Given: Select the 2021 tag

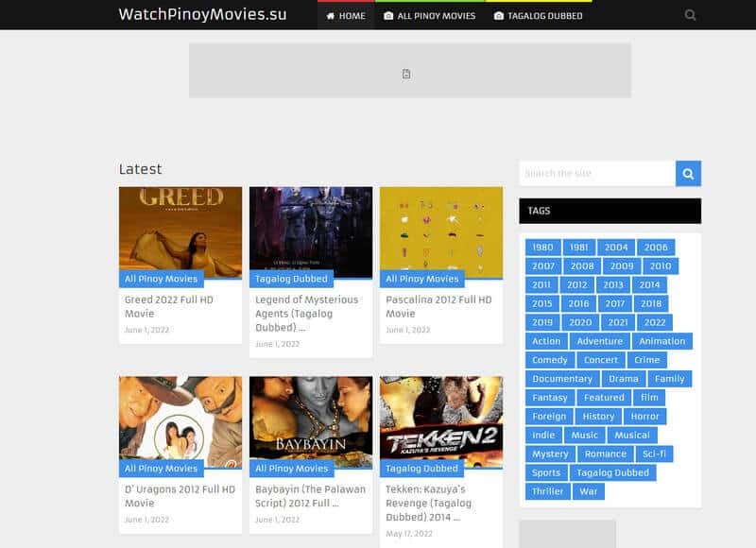Looking at the screenshot, I should 618,322.
